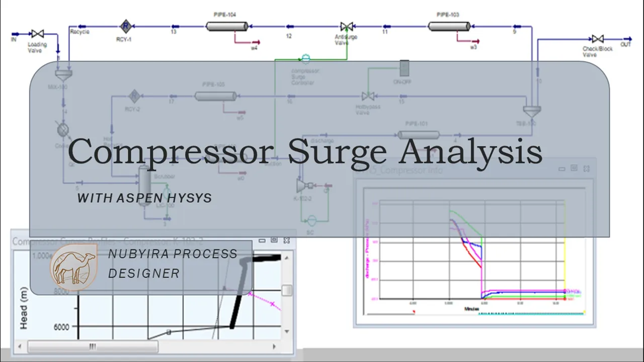Click scroll down arrow beside Head plot
The width and height of the screenshot is (644, 362).
click(x=287, y=331)
